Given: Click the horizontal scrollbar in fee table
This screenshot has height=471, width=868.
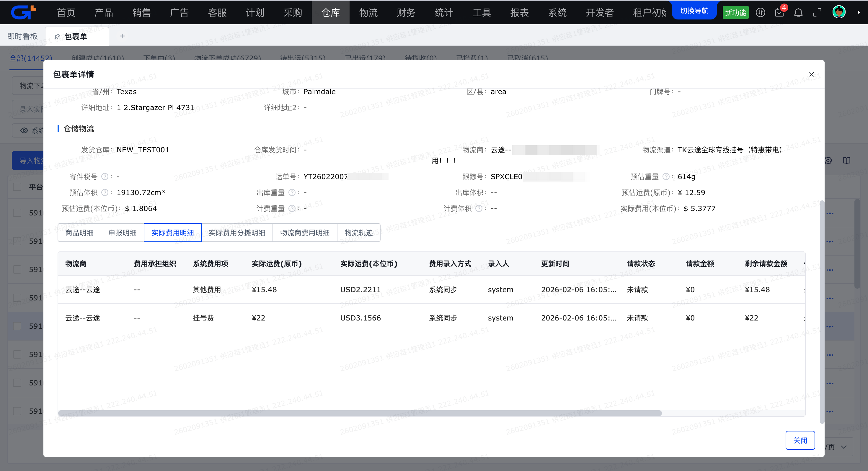Looking at the screenshot, I should coord(360,413).
